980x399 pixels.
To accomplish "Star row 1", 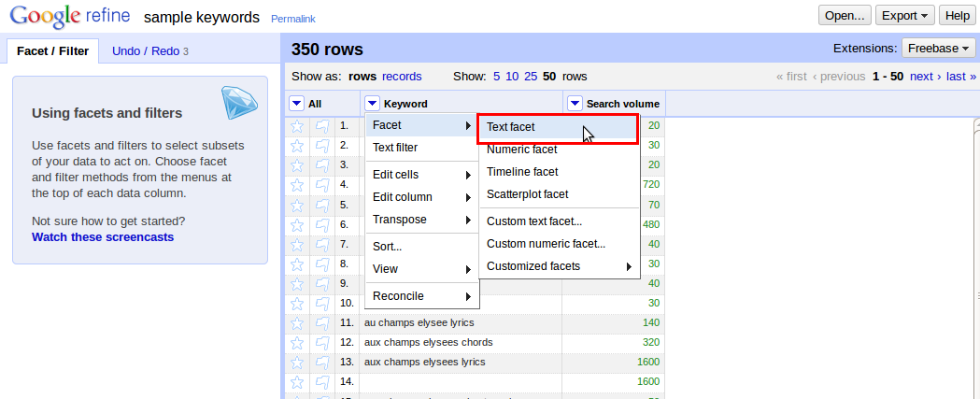I will coord(297,126).
